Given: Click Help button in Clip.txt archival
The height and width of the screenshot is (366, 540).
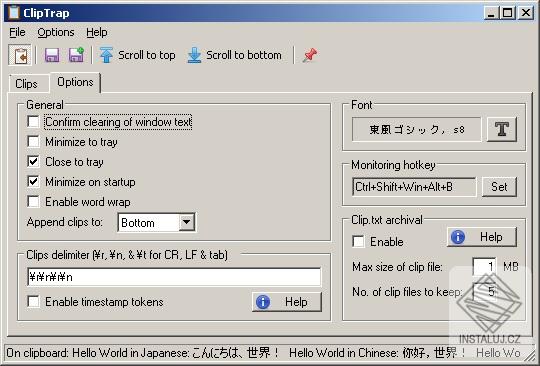Looking at the screenshot, I should (x=482, y=237).
